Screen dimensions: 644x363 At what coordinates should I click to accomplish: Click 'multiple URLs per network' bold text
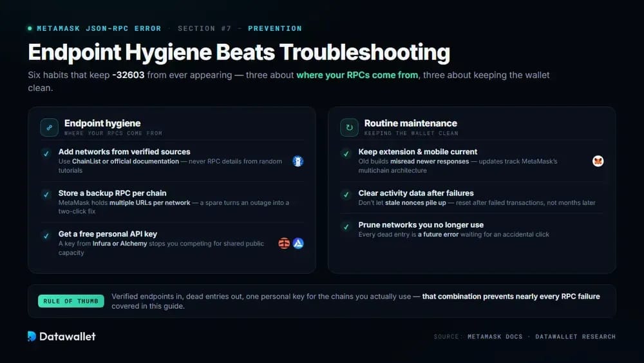pyautogui.click(x=150, y=202)
